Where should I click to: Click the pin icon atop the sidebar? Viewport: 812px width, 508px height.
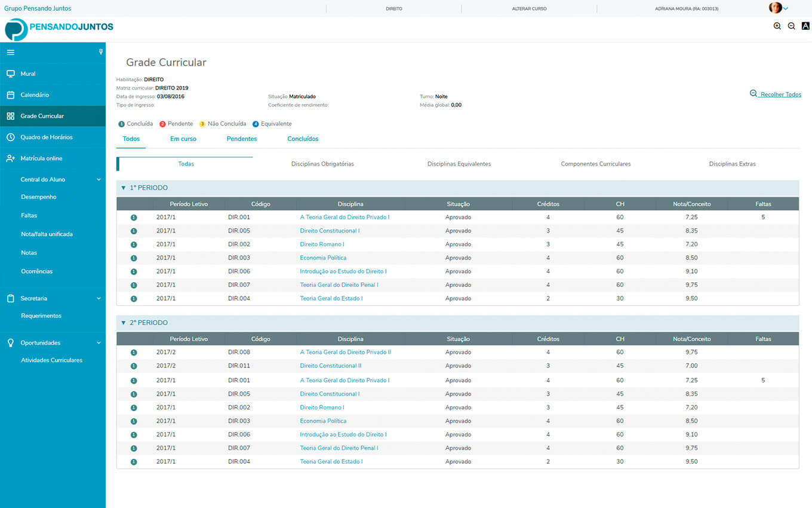[100, 52]
